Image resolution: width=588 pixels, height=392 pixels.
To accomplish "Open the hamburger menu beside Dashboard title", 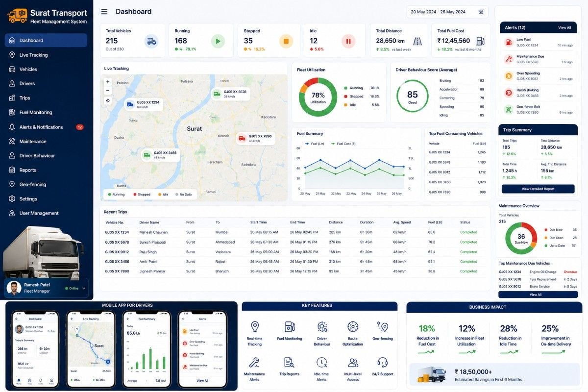I will coord(104,12).
